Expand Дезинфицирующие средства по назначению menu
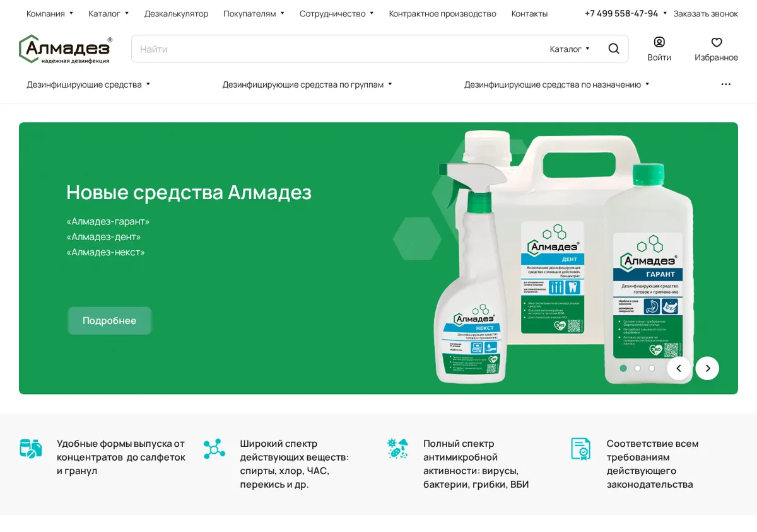 [x=557, y=84]
